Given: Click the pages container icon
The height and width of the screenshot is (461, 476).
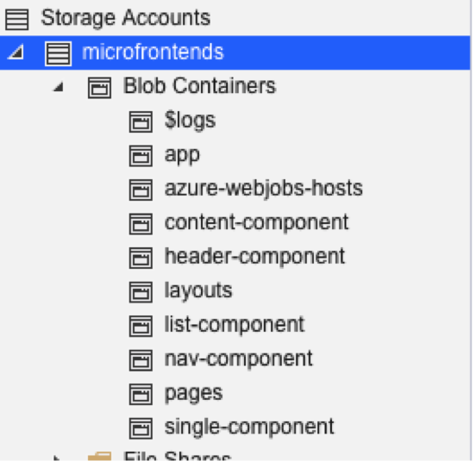Looking at the screenshot, I should 141,395.
